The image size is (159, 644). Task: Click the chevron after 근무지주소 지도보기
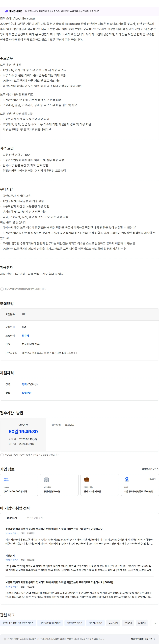(77, 353)
